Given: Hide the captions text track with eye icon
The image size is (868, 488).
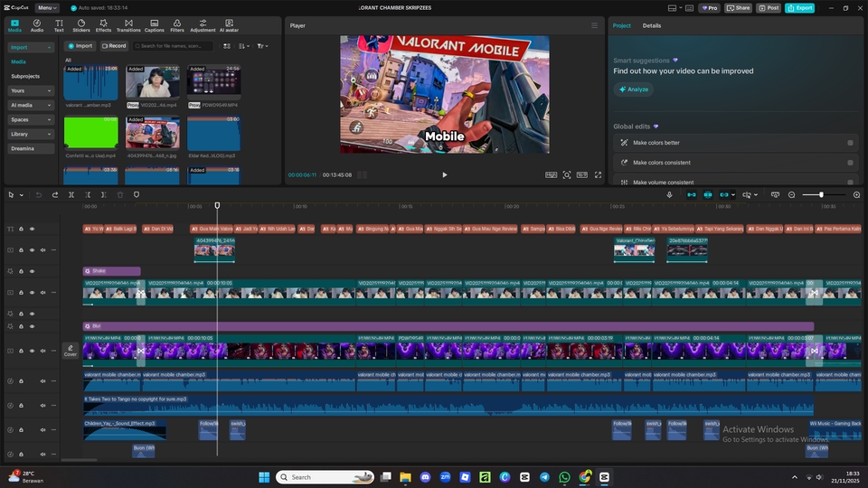Looking at the screenshot, I should (33, 229).
